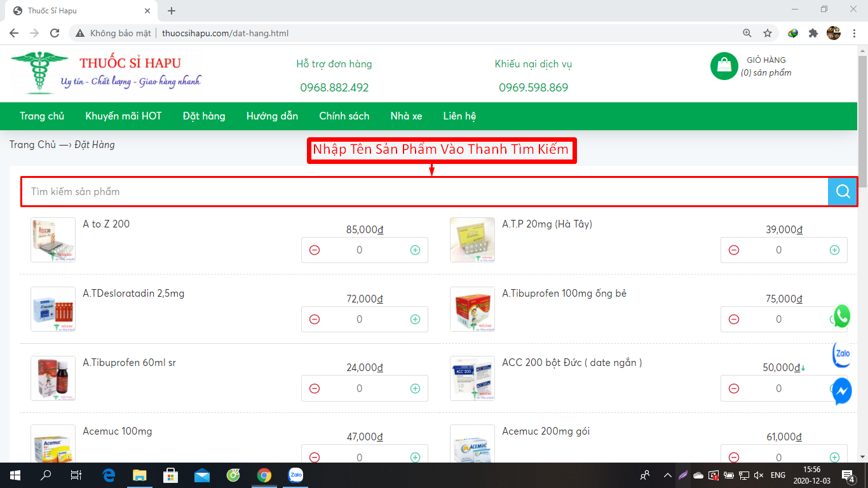Viewport: 868px width, 488px height.
Task: Open Chrome three-dot menu
Action: click(853, 33)
